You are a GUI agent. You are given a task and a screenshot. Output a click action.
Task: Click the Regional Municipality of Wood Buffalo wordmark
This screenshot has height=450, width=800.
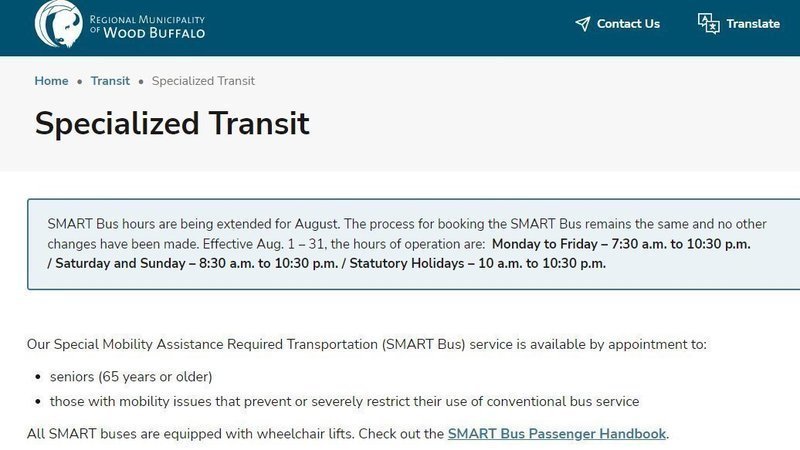click(x=147, y=26)
